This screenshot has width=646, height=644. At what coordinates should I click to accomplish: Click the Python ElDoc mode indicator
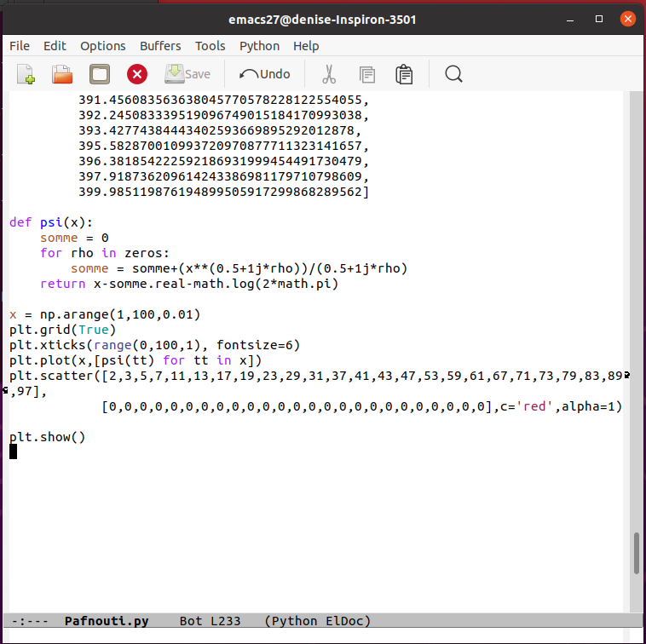pyautogui.click(x=318, y=621)
